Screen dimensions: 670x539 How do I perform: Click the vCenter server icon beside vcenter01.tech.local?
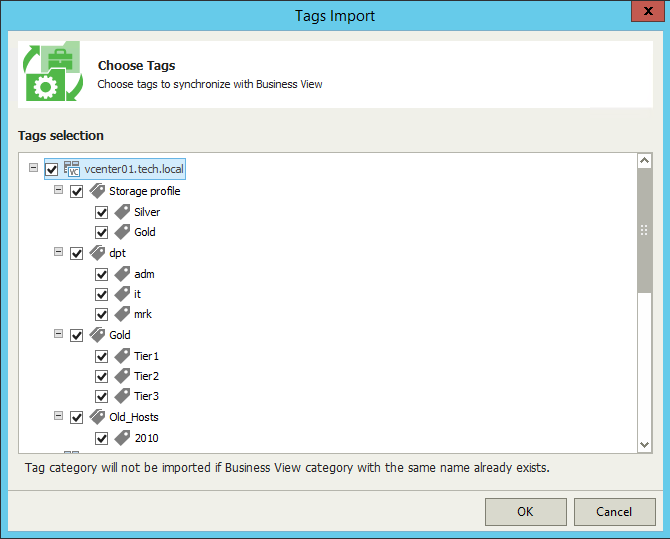point(72,168)
